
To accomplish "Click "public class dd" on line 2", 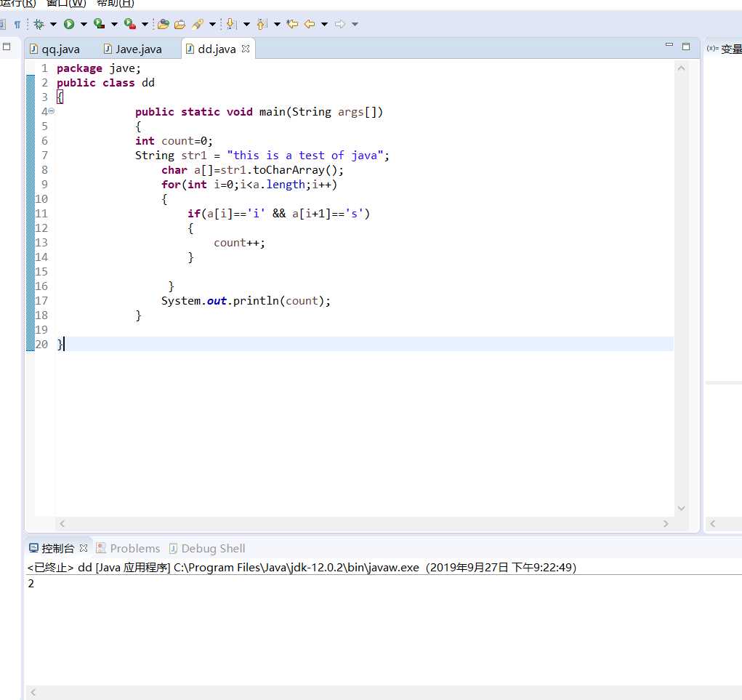I will click(105, 83).
